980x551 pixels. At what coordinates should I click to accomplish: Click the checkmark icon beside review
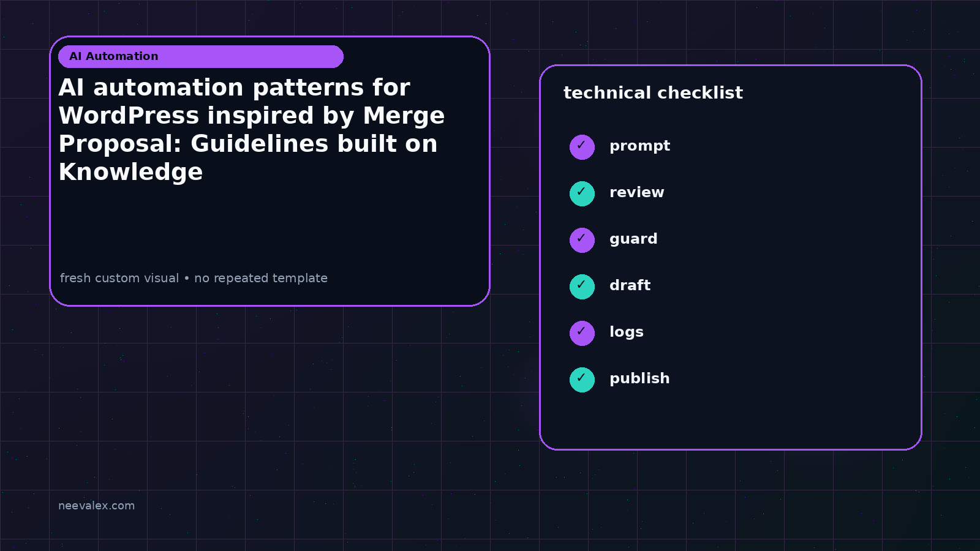(582, 193)
